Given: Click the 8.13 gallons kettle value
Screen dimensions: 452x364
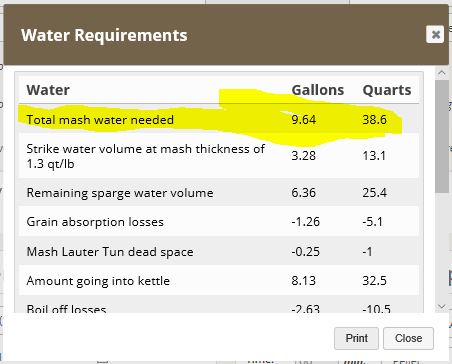Looking at the screenshot, I should pyautogui.click(x=303, y=280).
